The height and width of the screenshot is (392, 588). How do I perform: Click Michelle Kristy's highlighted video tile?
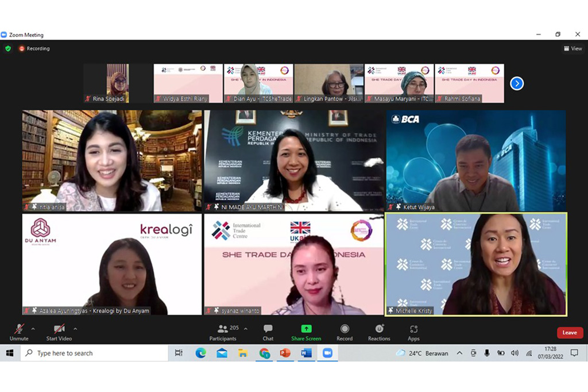[476, 264]
